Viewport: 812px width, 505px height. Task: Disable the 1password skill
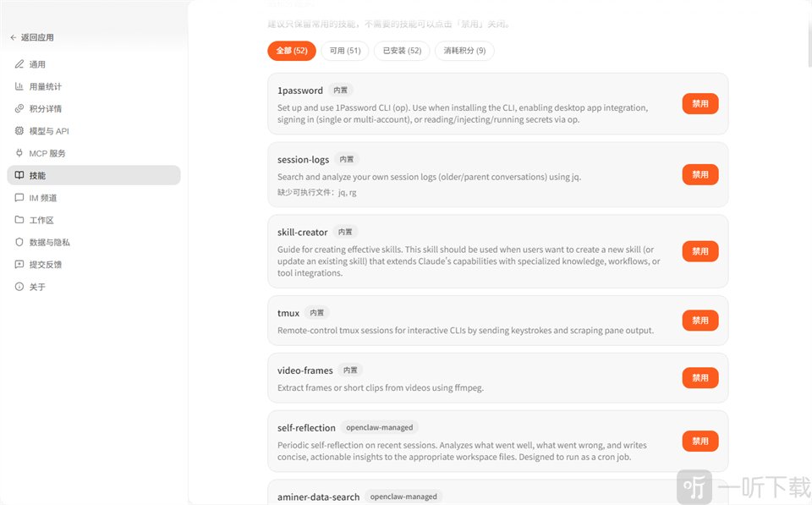pos(700,103)
